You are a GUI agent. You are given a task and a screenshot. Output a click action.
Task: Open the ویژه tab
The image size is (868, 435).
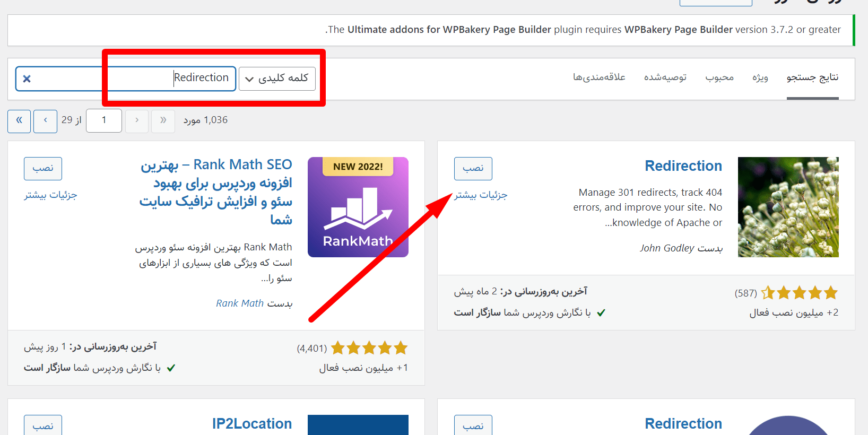(x=760, y=77)
